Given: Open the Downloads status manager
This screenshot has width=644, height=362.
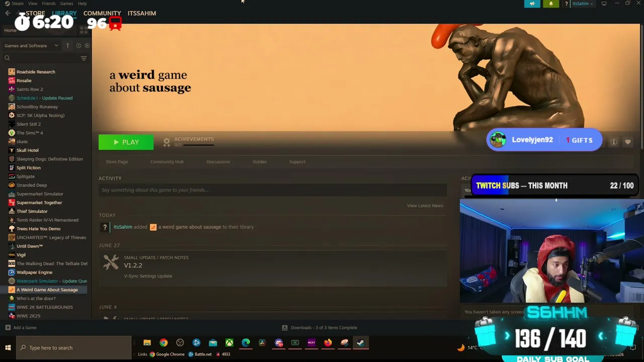Looking at the screenshot, I should [319, 328].
